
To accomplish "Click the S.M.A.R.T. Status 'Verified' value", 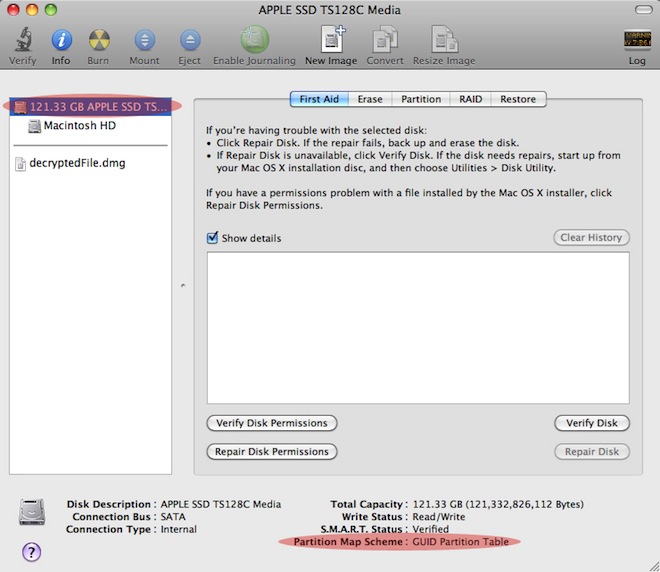I will pyautogui.click(x=431, y=529).
